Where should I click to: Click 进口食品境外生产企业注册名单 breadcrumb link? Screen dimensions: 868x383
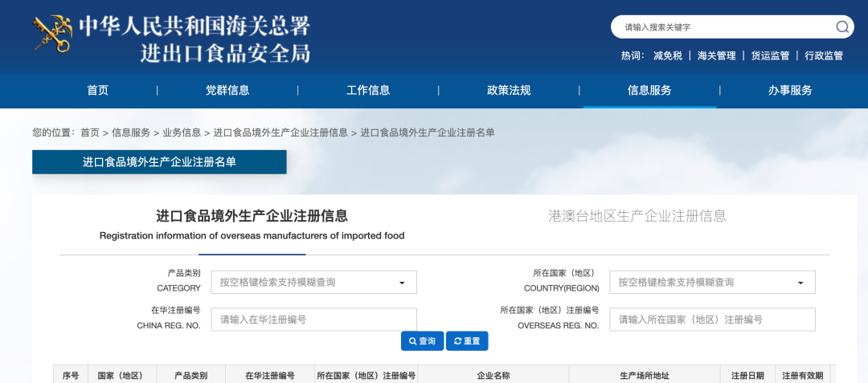pyautogui.click(x=428, y=132)
